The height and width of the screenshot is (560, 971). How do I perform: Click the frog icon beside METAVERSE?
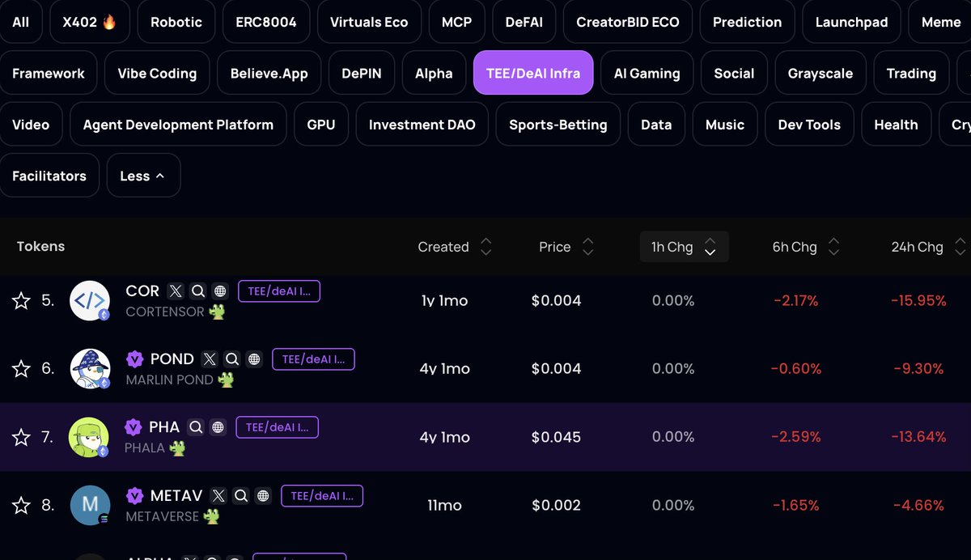pos(212,516)
